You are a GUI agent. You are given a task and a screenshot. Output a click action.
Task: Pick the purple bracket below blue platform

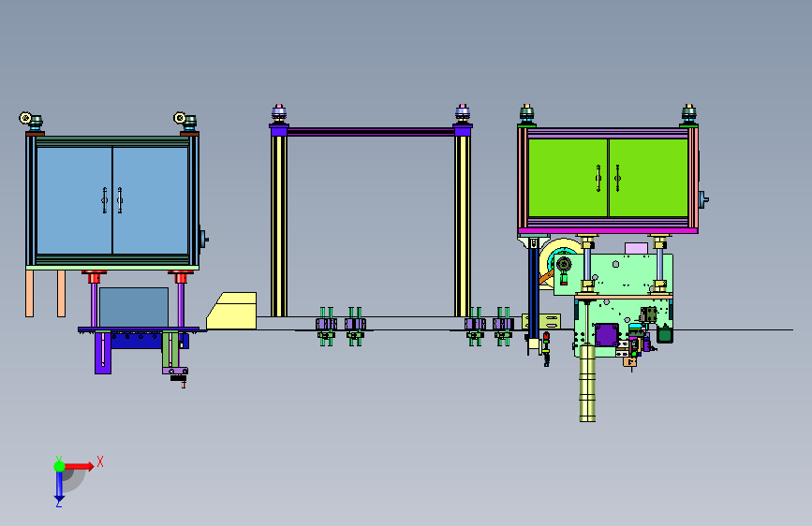pyautogui.click(x=102, y=353)
